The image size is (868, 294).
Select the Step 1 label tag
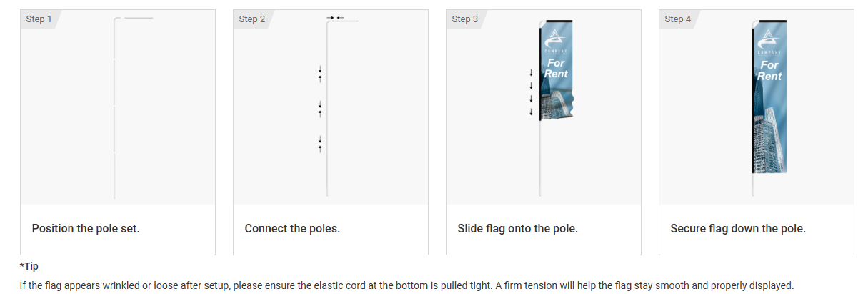39,19
